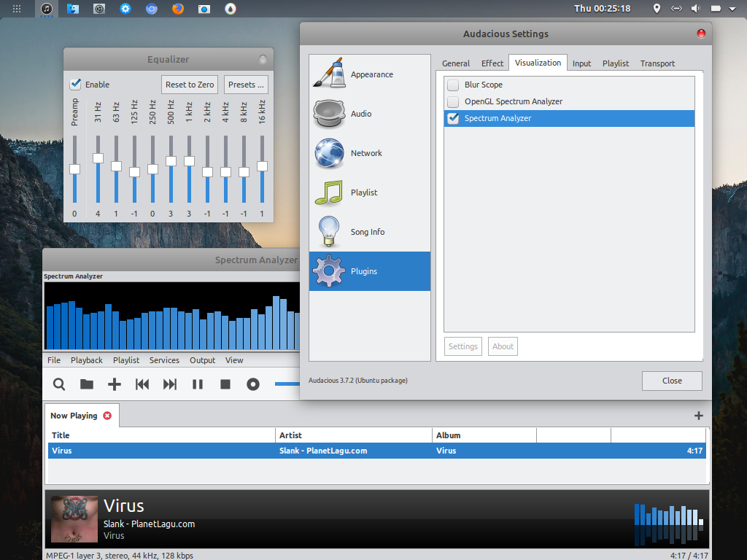Skip to the previous track
The width and height of the screenshot is (747, 560).
point(142,384)
